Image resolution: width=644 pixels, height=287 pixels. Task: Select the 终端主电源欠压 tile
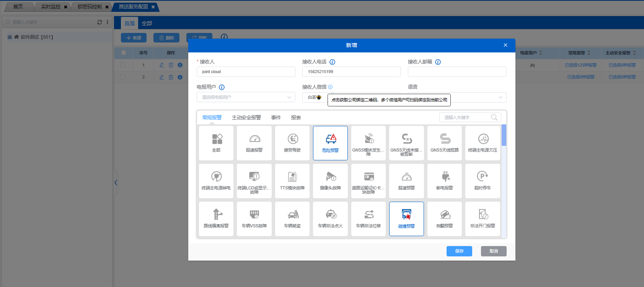(x=483, y=143)
